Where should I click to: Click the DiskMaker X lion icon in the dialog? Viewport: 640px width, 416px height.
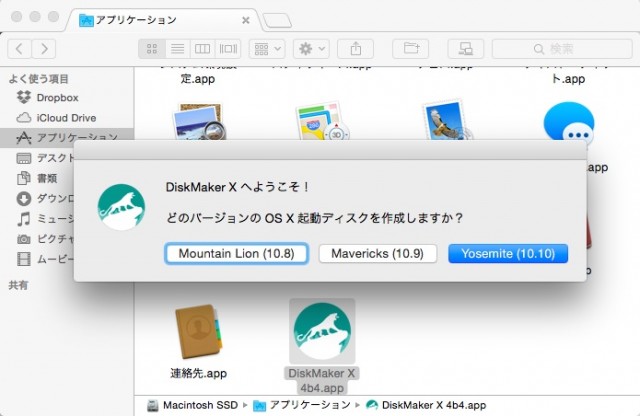pos(121,207)
